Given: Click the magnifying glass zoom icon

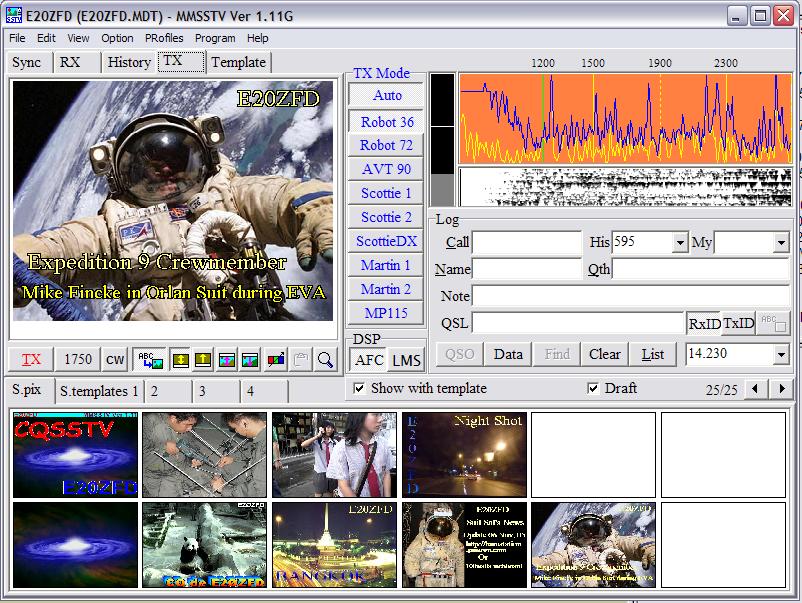Looking at the screenshot, I should [325, 360].
